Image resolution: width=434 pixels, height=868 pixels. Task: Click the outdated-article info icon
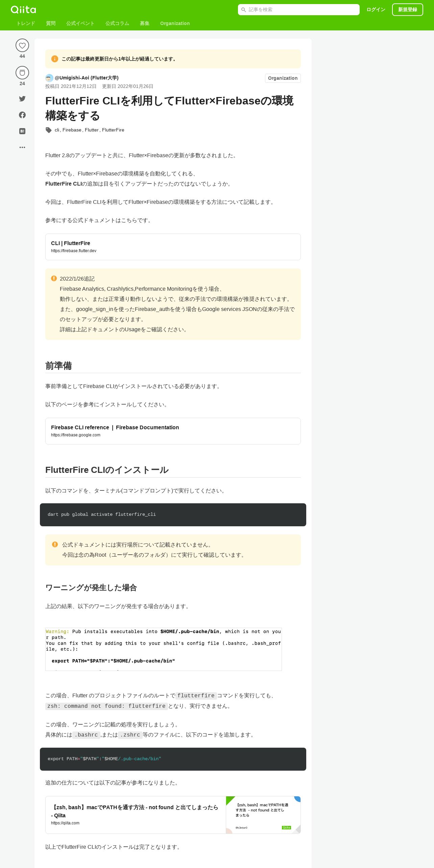coord(55,59)
